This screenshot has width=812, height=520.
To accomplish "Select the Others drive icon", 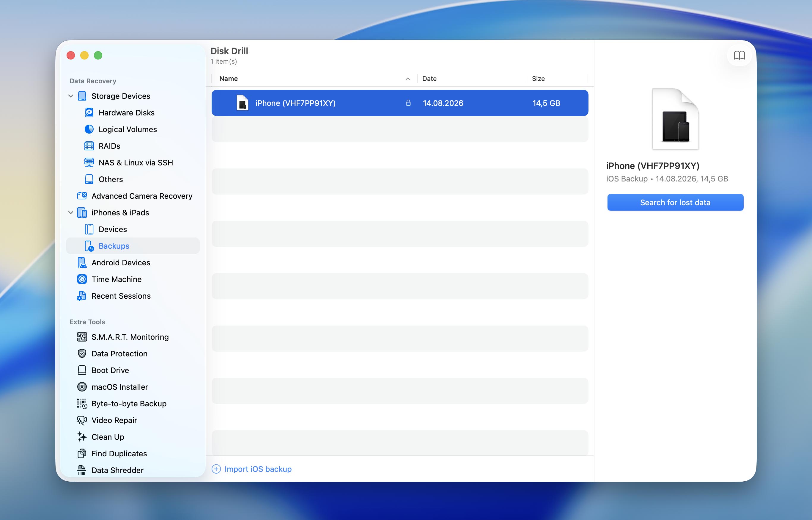I will point(89,179).
